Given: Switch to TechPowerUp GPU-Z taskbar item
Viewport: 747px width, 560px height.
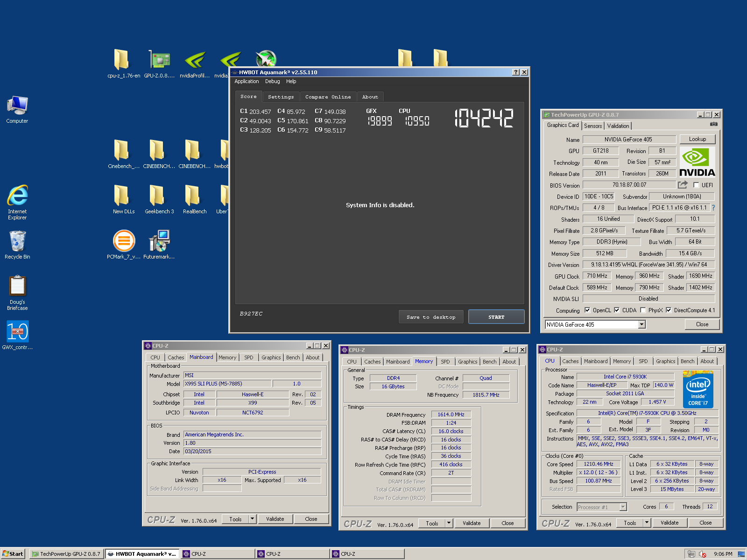Looking at the screenshot, I should click(66, 554).
